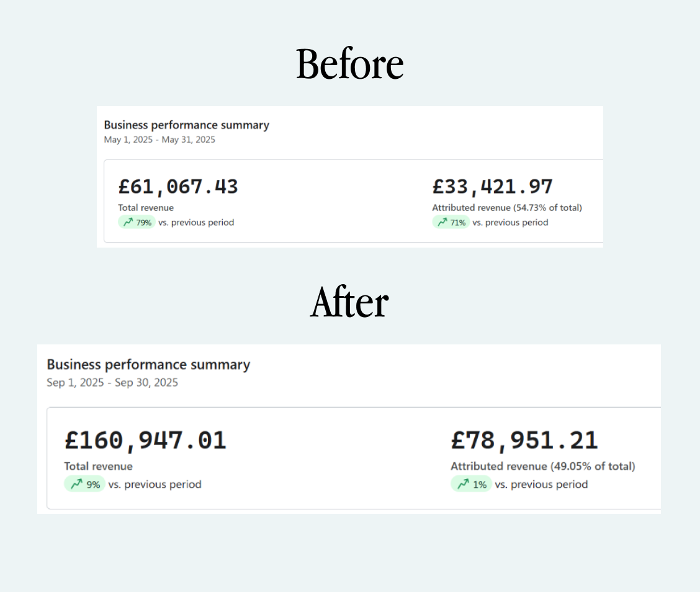700x592 pixels.
Task: Click the trend arrow icon beside 79%
Action: click(x=128, y=222)
